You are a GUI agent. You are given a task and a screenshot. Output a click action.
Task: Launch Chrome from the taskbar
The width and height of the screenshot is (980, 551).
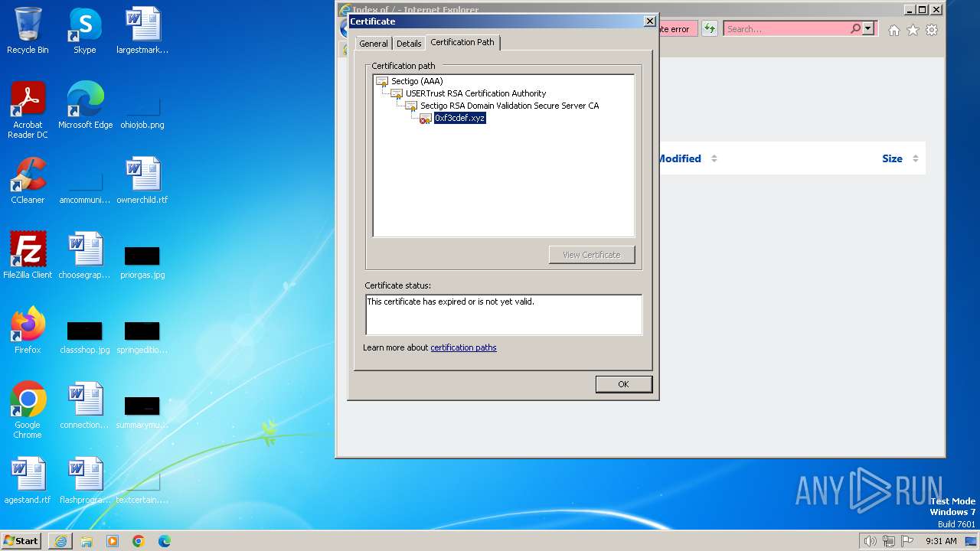tap(139, 541)
